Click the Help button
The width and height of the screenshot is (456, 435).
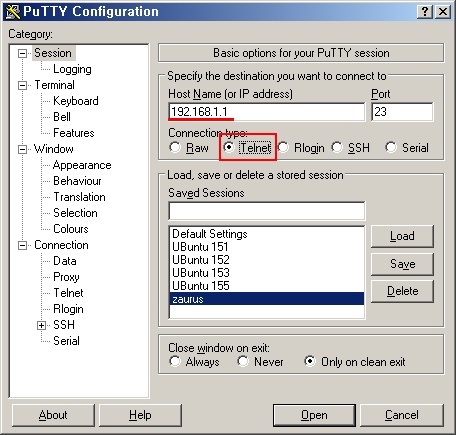coord(140,415)
